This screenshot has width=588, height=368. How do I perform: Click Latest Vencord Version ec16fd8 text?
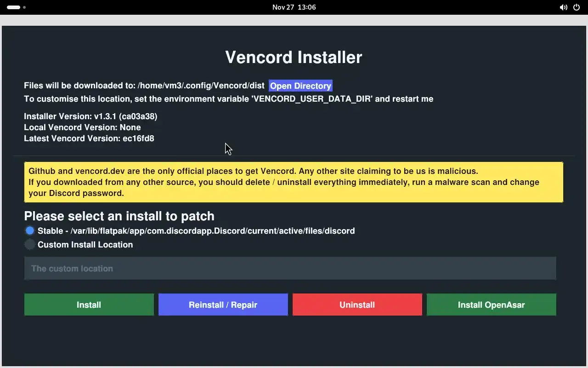pos(89,138)
